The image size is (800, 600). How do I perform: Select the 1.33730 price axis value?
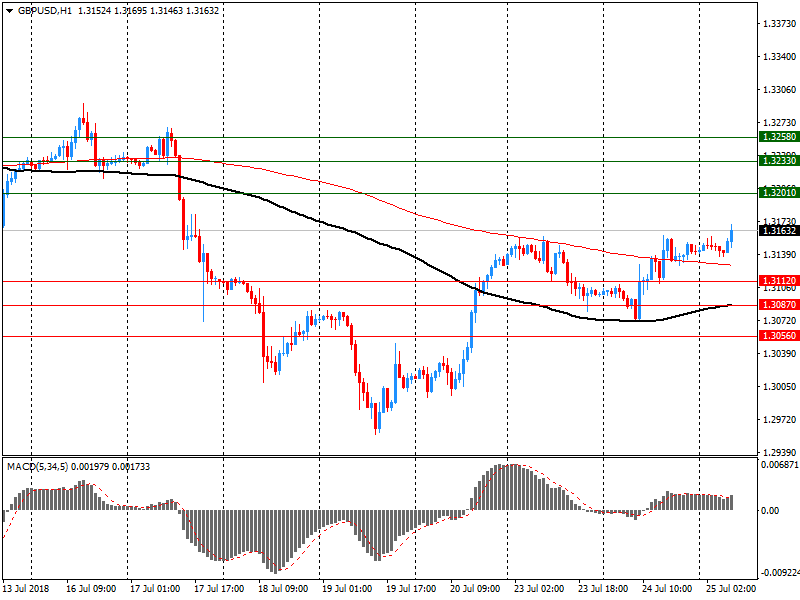click(x=779, y=23)
